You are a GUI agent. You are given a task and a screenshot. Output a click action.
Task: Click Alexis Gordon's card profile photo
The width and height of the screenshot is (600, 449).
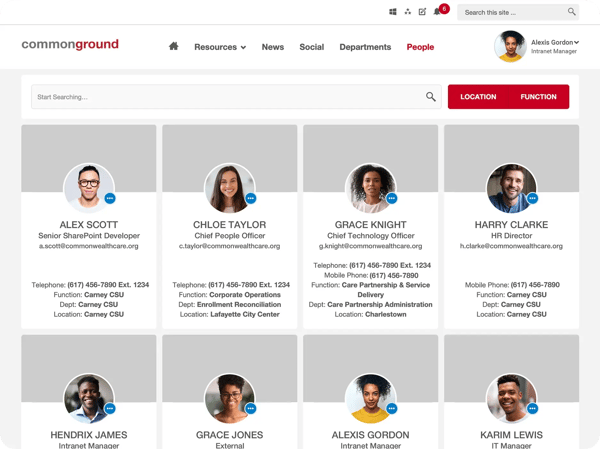pos(370,398)
